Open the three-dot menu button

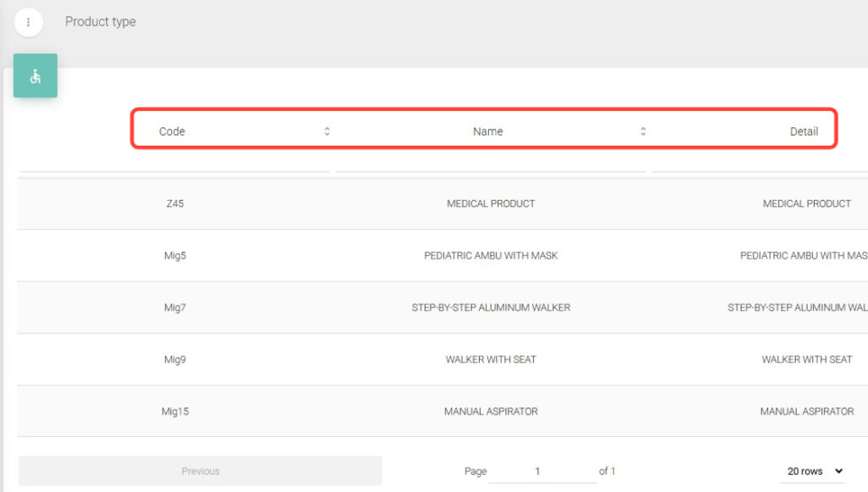pos(29,22)
